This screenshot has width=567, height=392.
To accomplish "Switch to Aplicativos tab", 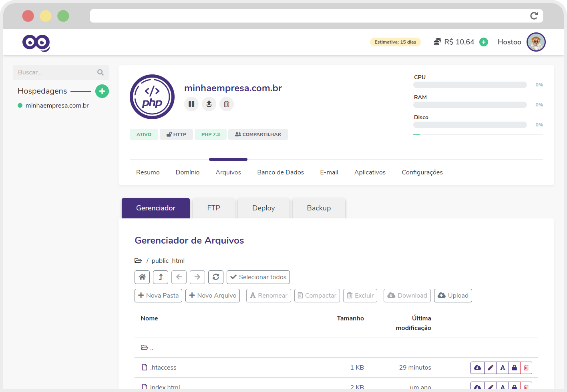I will pyautogui.click(x=370, y=172).
